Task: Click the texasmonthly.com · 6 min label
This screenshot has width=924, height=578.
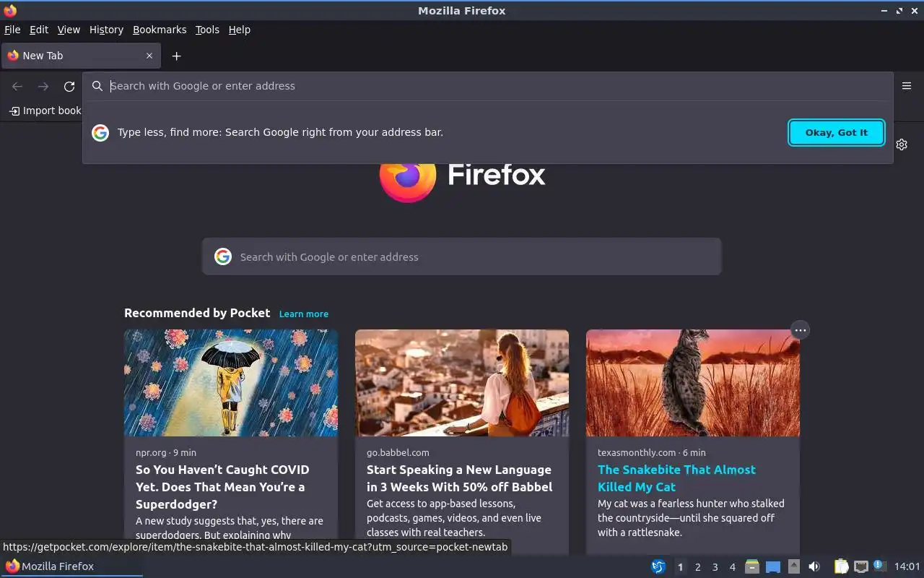Action: (652, 452)
